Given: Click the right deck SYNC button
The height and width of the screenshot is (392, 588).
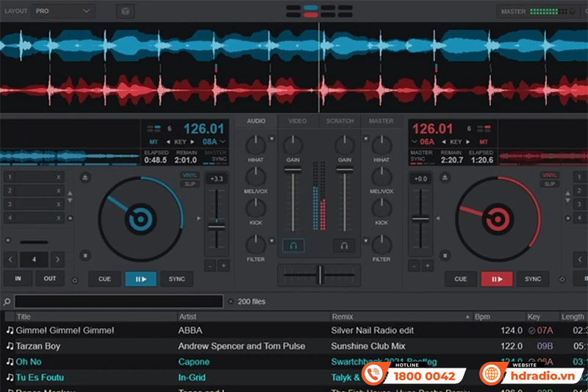Looking at the screenshot, I should click(x=533, y=279).
